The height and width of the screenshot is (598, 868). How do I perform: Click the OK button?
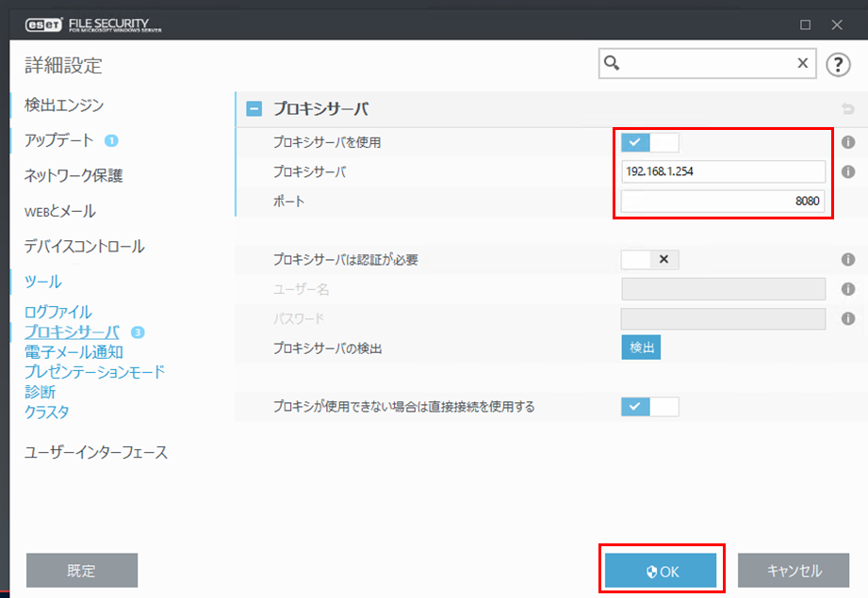pos(662,571)
